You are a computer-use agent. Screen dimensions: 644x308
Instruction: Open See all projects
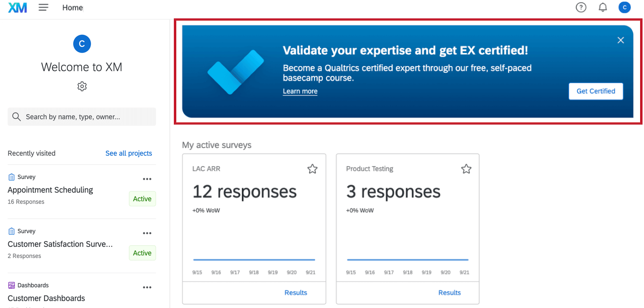click(129, 153)
